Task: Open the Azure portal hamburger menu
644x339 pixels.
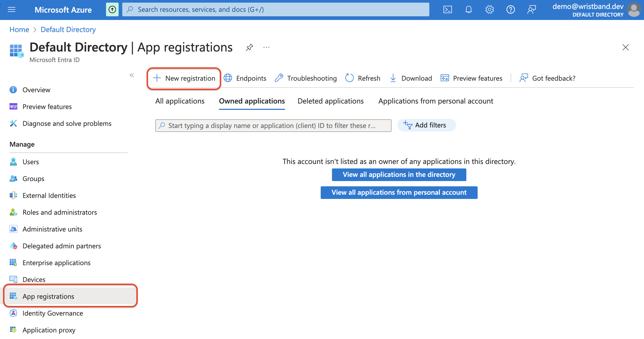Action: pos(12,10)
